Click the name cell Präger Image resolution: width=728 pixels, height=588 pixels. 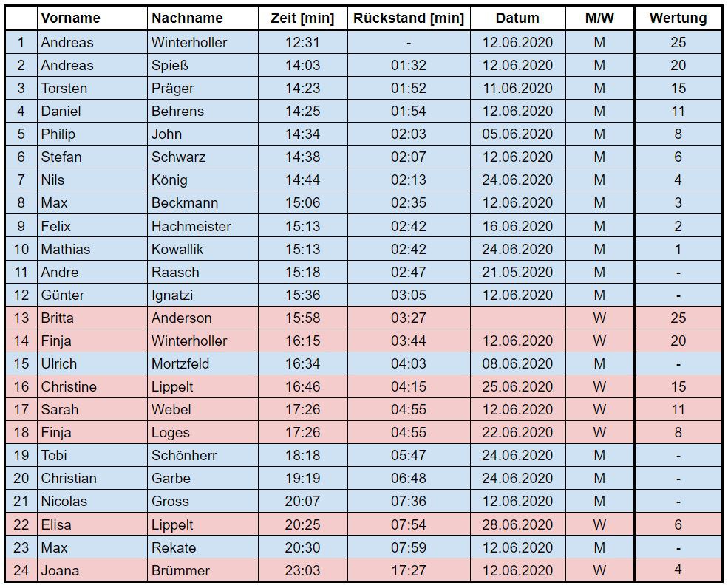[x=203, y=88]
